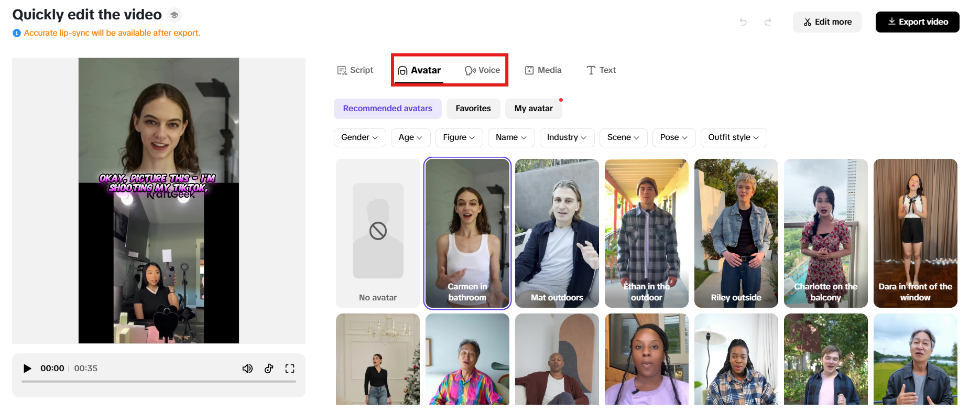Select Carmen in bathroom avatar

click(x=467, y=233)
